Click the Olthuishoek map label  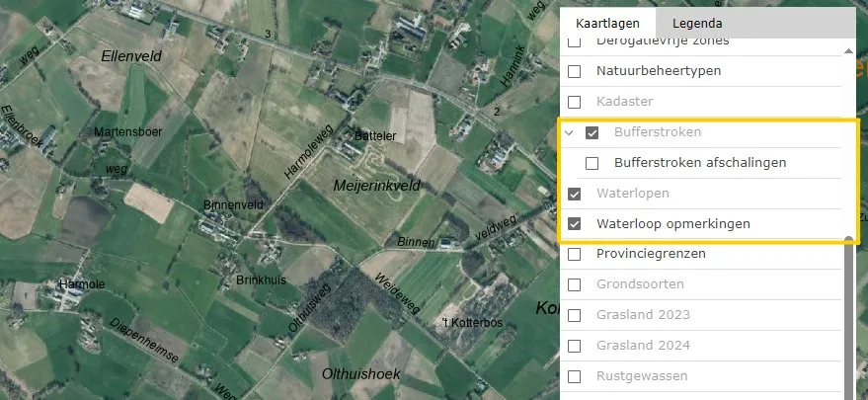tap(361, 374)
